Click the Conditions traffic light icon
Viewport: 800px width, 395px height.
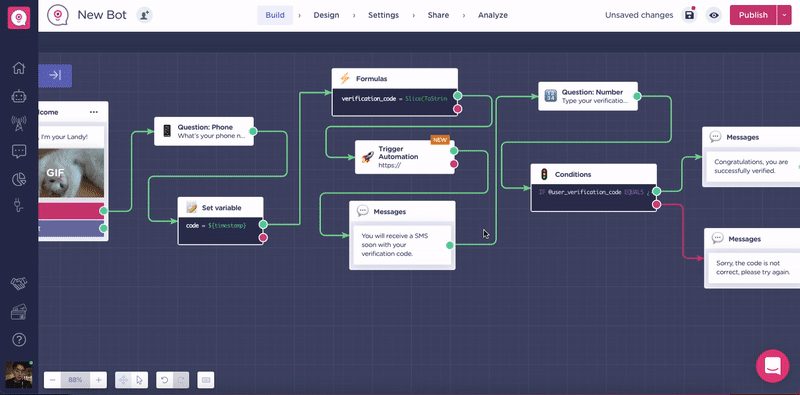[544, 174]
